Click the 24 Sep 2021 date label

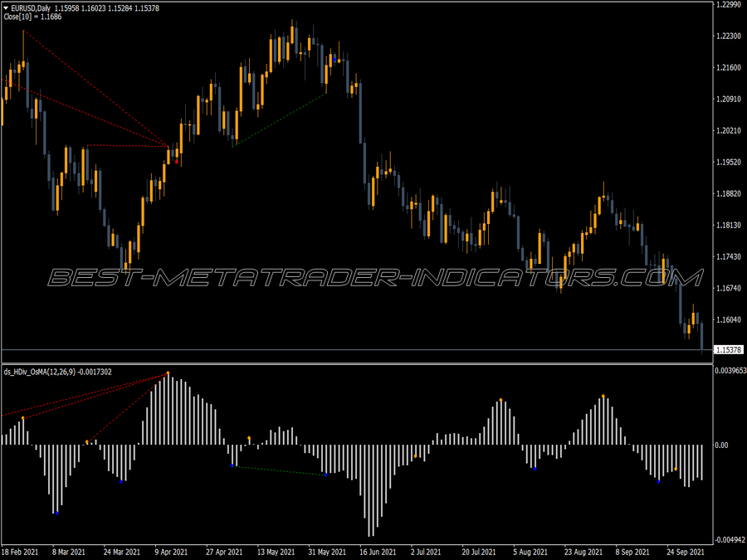(685, 553)
